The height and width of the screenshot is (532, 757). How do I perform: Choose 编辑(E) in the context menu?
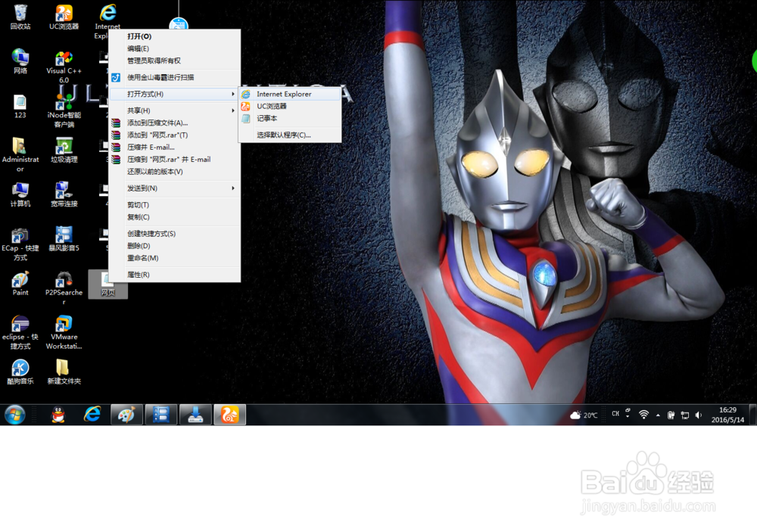click(175, 48)
